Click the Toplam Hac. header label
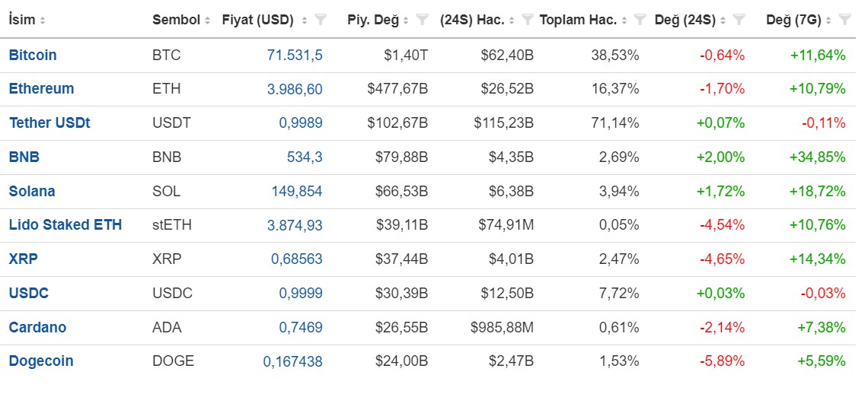This screenshot has height=394, width=868. (x=578, y=21)
